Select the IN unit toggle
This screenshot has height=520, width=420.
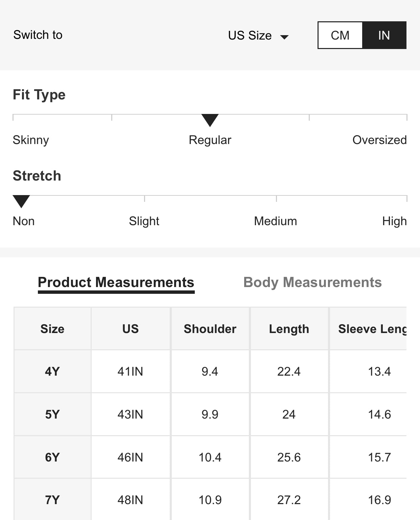384,35
